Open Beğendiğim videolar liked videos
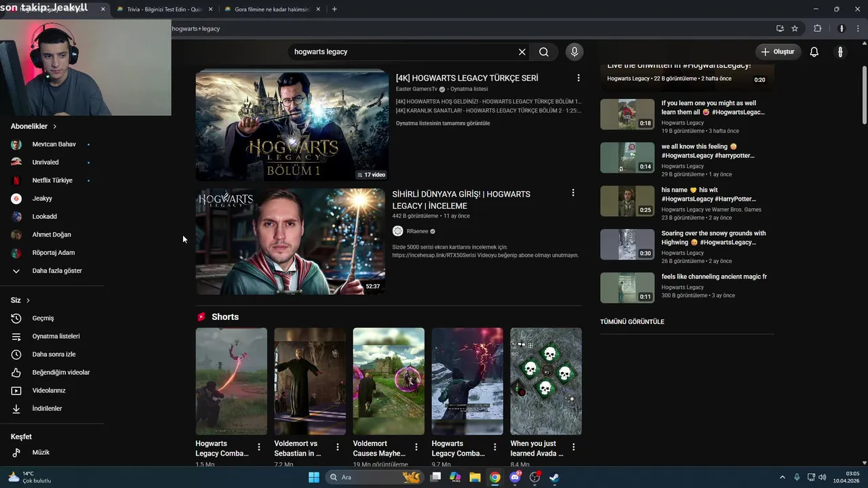The width and height of the screenshot is (868, 488). [52, 372]
